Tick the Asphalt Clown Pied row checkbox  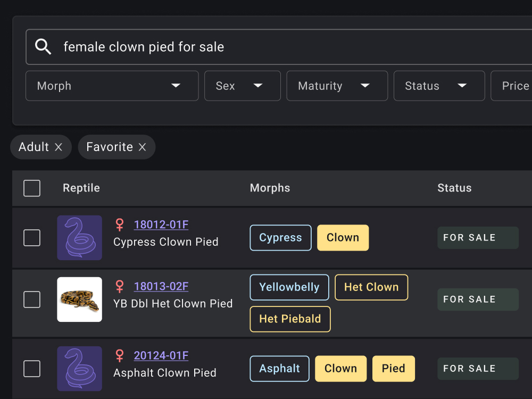pyautogui.click(x=32, y=369)
